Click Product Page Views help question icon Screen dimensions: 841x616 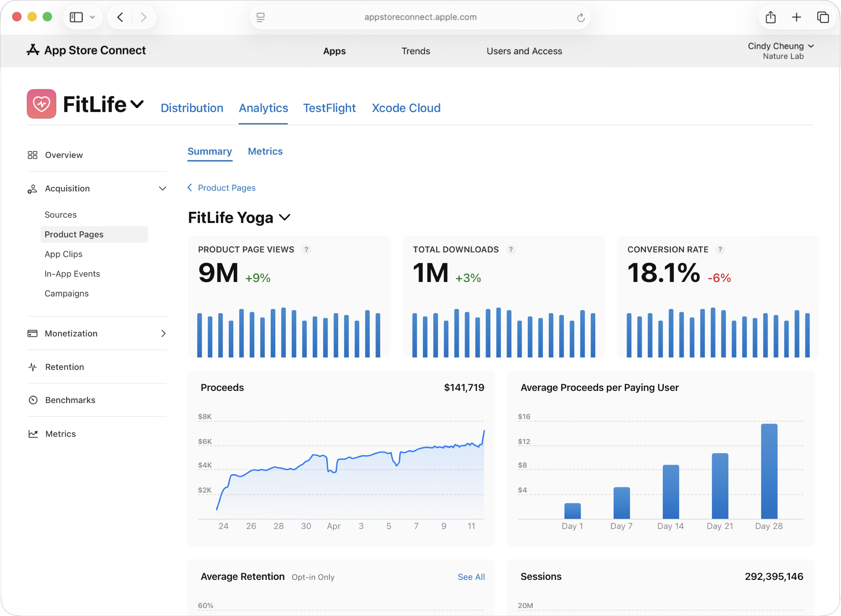tap(306, 249)
